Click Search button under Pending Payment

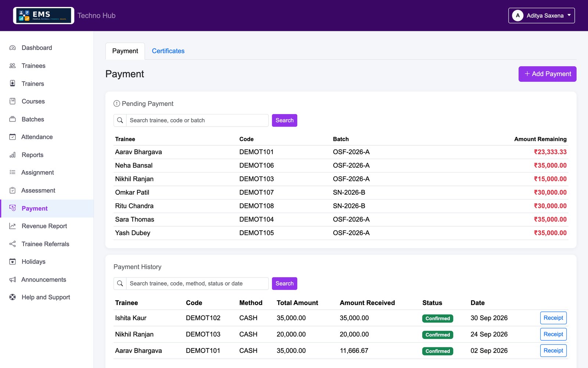tap(284, 120)
